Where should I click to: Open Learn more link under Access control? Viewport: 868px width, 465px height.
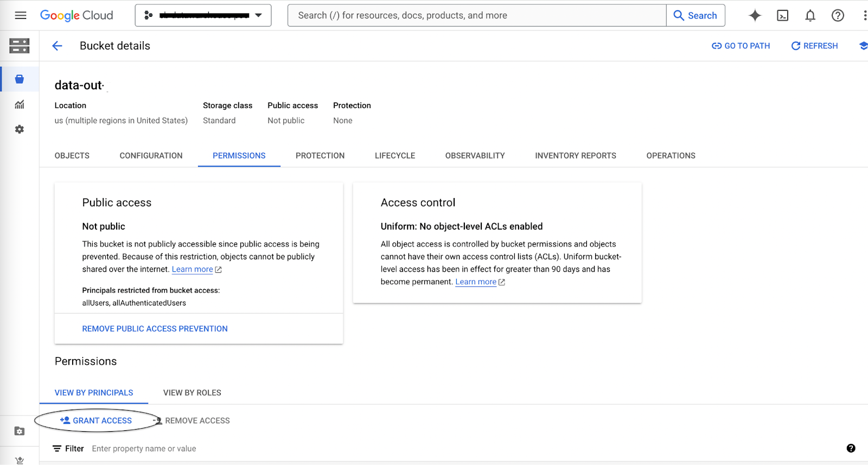pos(476,282)
